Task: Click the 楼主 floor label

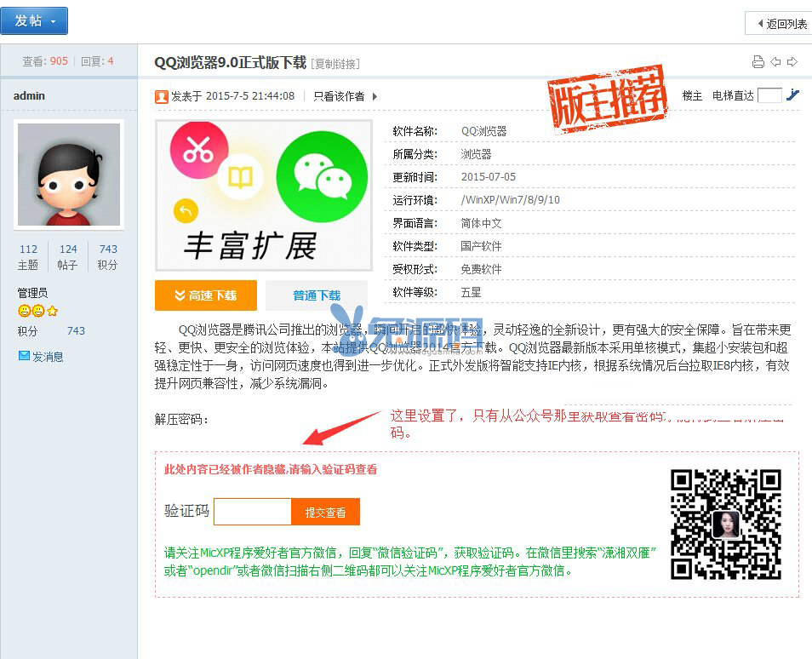Action: tap(692, 95)
